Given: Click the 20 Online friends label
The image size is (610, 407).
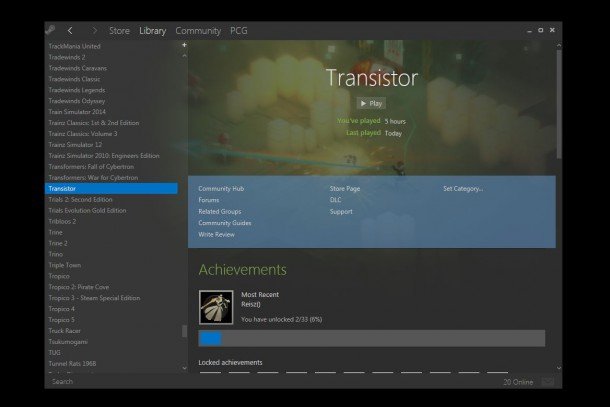Looking at the screenshot, I should 518,382.
